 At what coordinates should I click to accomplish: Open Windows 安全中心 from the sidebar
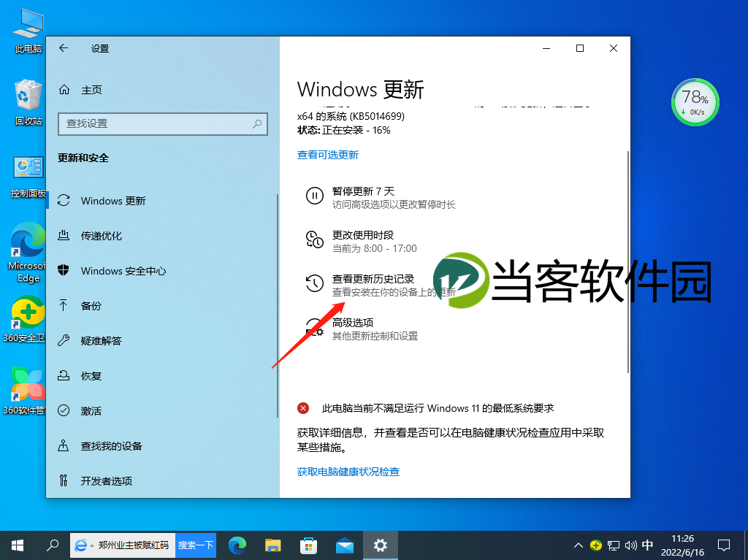(x=123, y=270)
